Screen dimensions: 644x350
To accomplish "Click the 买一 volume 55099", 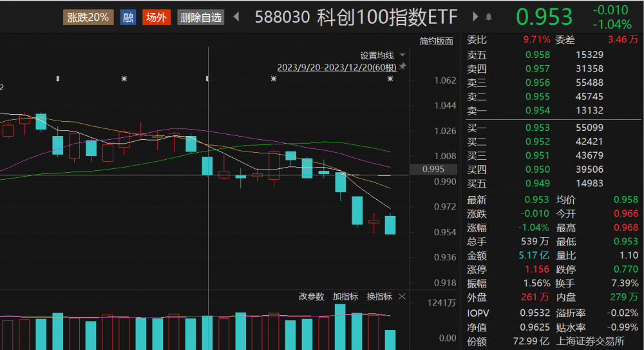I will 589,128.
